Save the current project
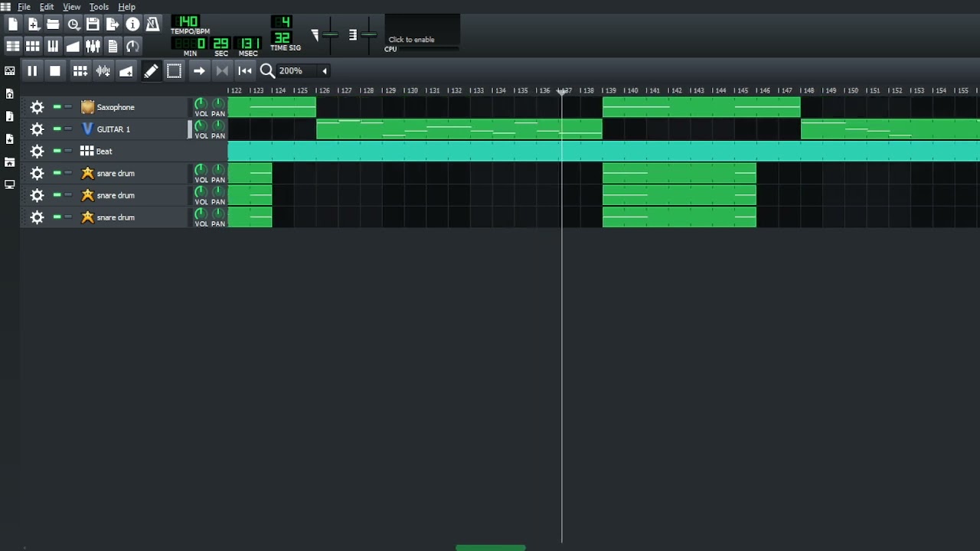This screenshot has width=980, height=551. [93, 24]
